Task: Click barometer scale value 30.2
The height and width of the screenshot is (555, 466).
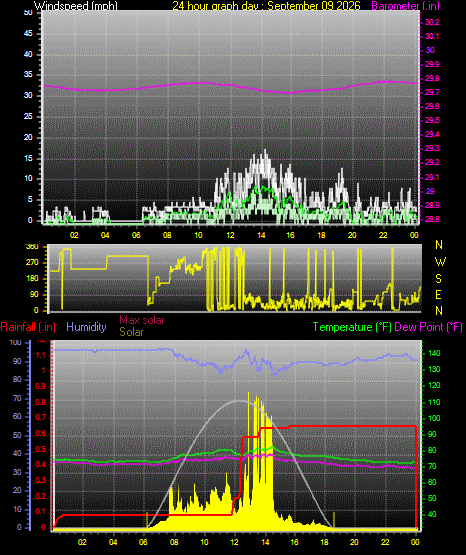Action: (432, 22)
